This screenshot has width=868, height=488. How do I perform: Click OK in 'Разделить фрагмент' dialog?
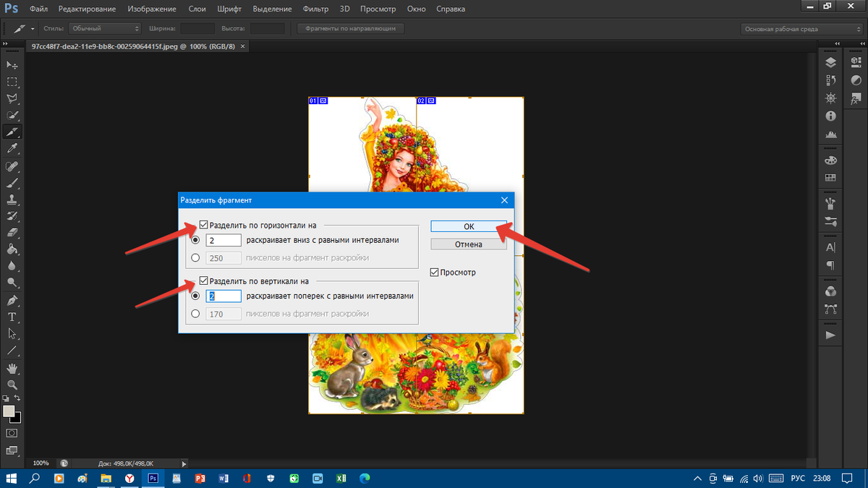469,226
